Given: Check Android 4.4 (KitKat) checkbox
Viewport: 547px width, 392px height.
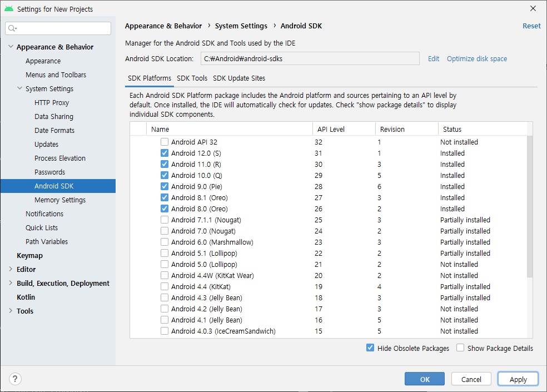Looking at the screenshot, I should click(165, 286).
